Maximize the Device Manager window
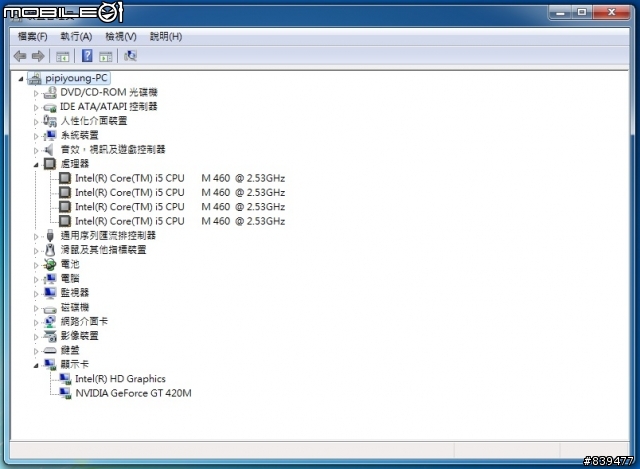Screen dimensions: 640x469 pos(582,12)
